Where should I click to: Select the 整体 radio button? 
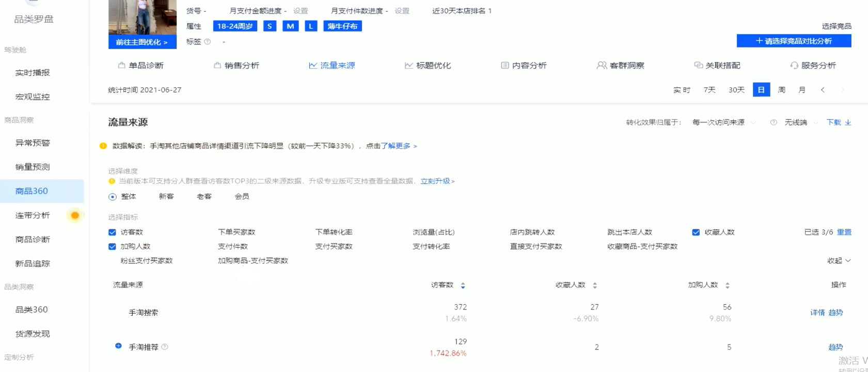click(x=112, y=197)
